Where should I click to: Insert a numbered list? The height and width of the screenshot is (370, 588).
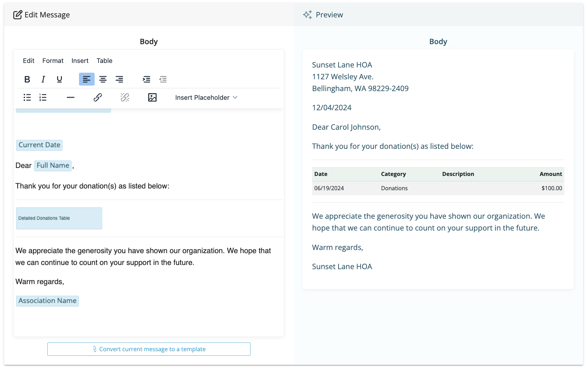tap(43, 97)
